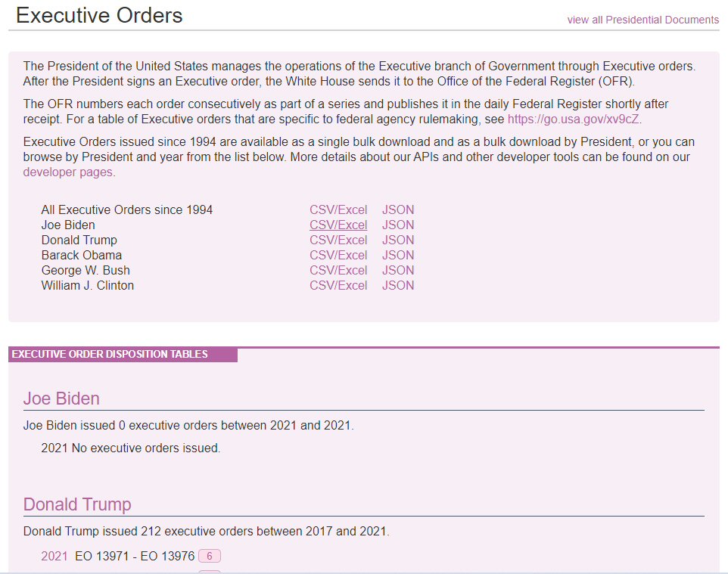
Task: Download Joe Biden CSV/Excel file
Action: 338,225
